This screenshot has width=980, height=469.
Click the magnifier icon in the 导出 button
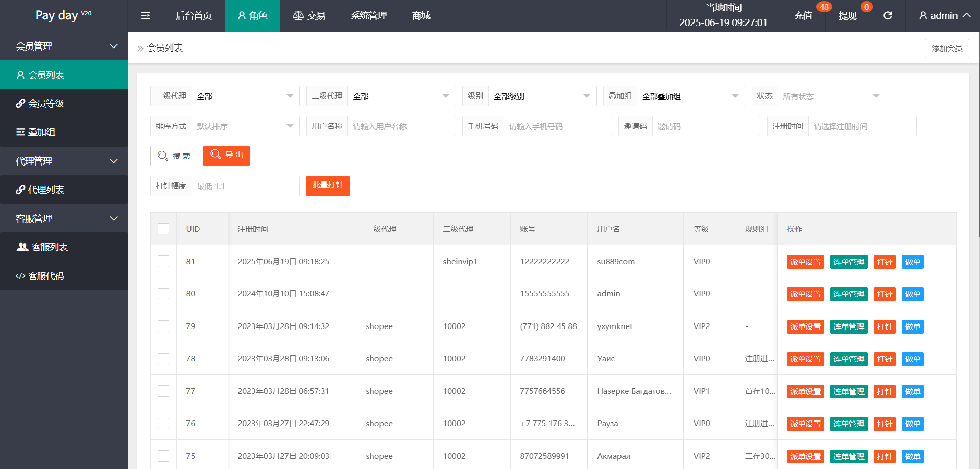click(216, 154)
